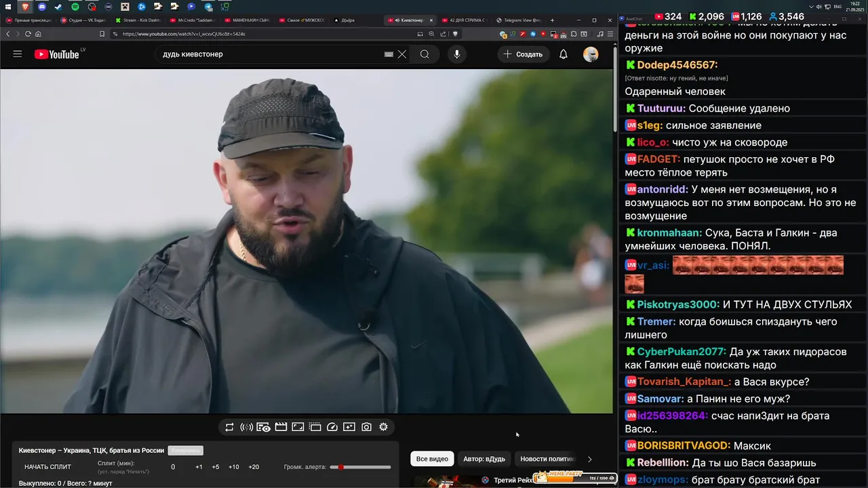Switch to the МАМЕНЬКИН СЫНОК tab

click(248, 20)
